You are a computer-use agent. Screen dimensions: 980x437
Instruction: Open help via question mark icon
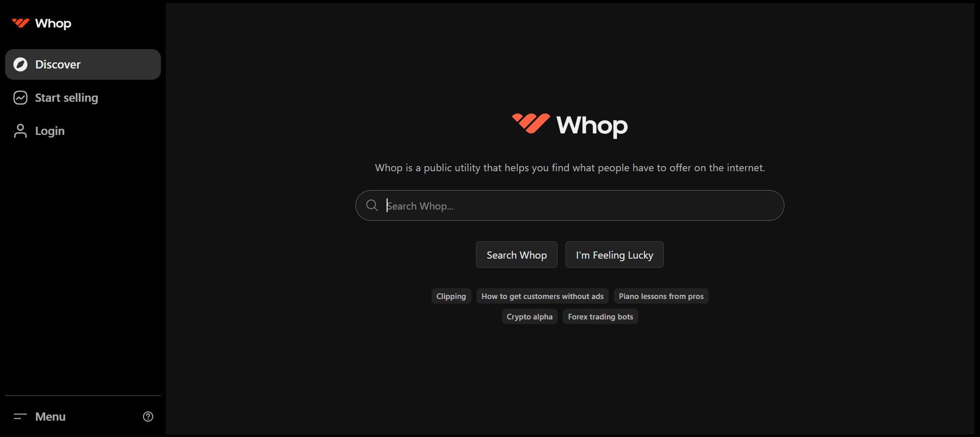148,417
